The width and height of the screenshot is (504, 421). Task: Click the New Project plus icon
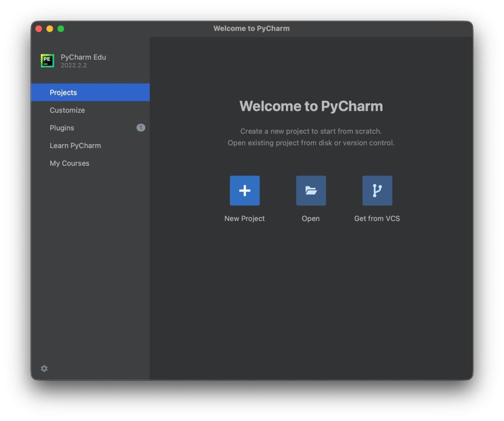245,191
